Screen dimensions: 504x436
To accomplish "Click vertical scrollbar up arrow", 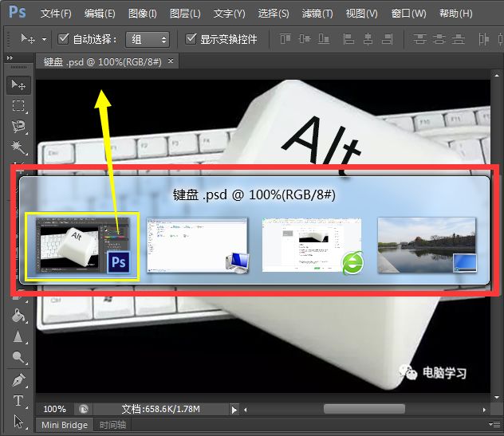I will pos(497,76).
